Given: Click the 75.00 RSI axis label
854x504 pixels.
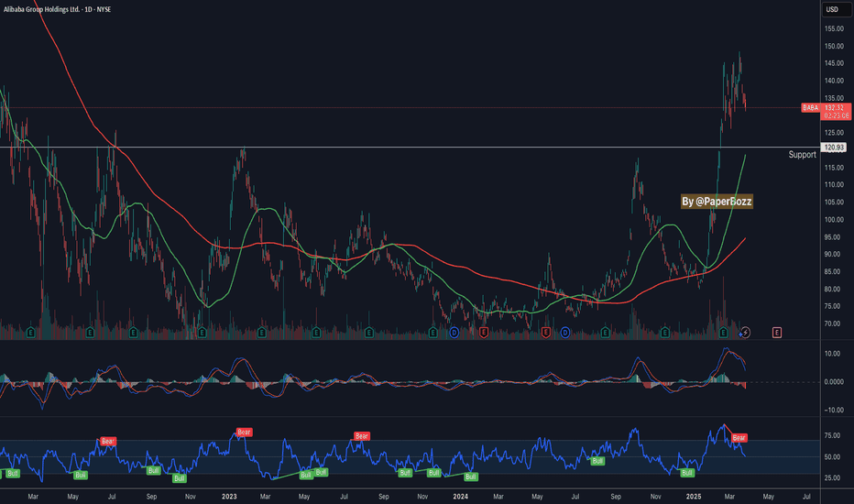Looking at the screenshot, I should 832,435.
